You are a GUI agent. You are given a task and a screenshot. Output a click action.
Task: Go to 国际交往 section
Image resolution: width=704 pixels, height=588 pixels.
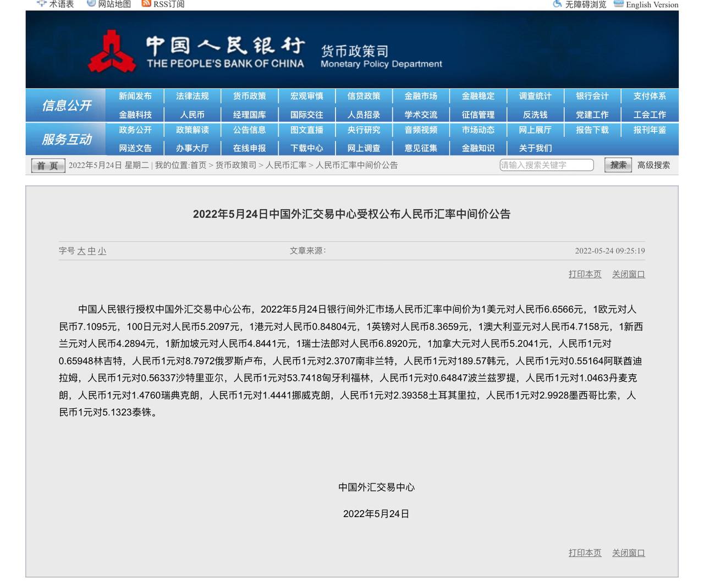pyautogui.click(x=306, y=115)
